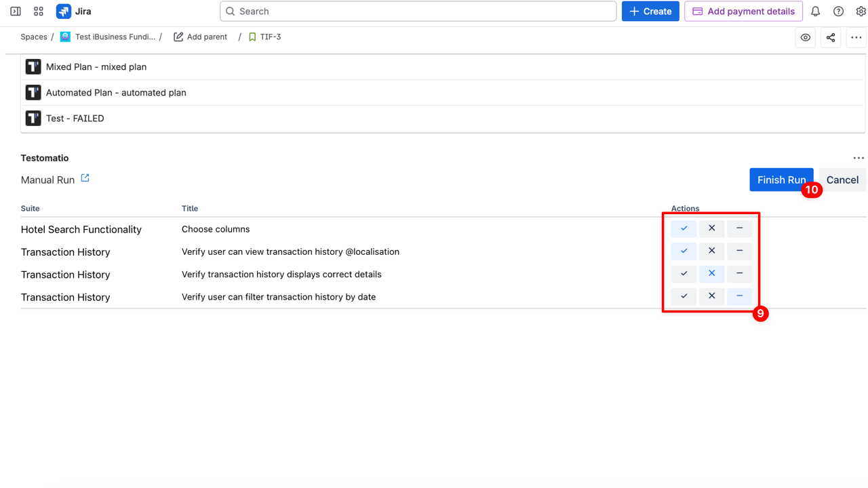Click the Create button
The width and height of the screenshot is (868, 488).
tap(650, 12)
